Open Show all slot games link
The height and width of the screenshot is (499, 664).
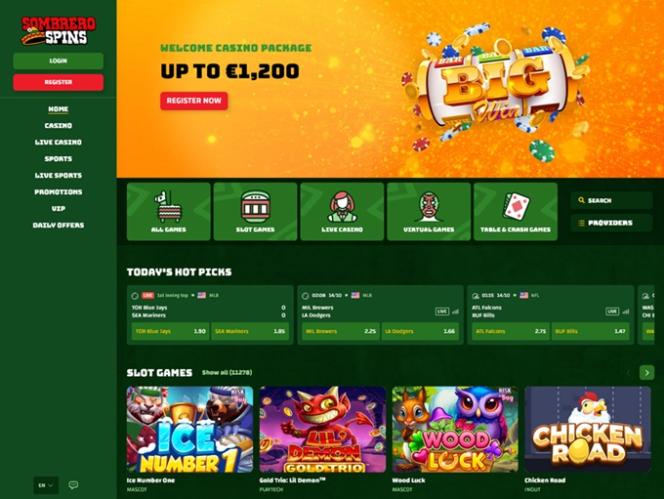point(227,372)
